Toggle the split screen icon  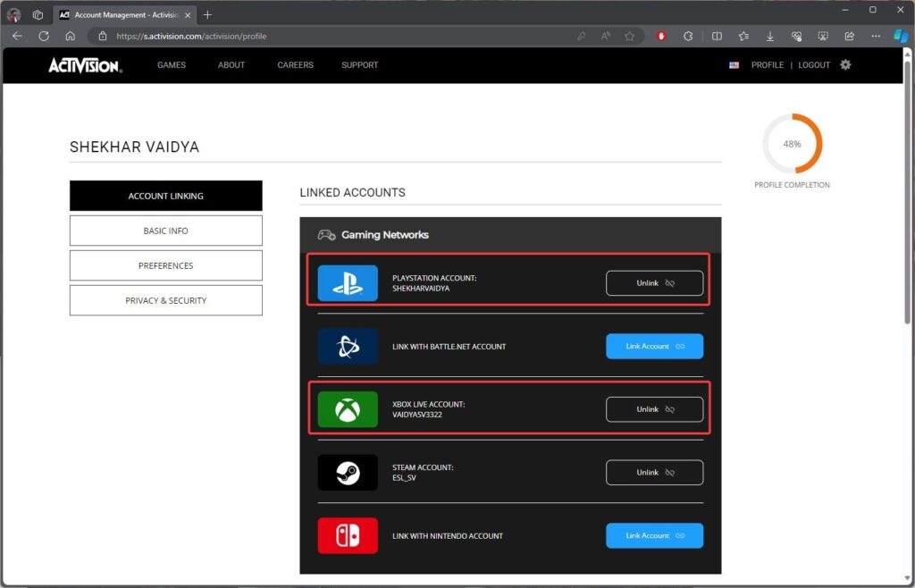click(718, 36)
